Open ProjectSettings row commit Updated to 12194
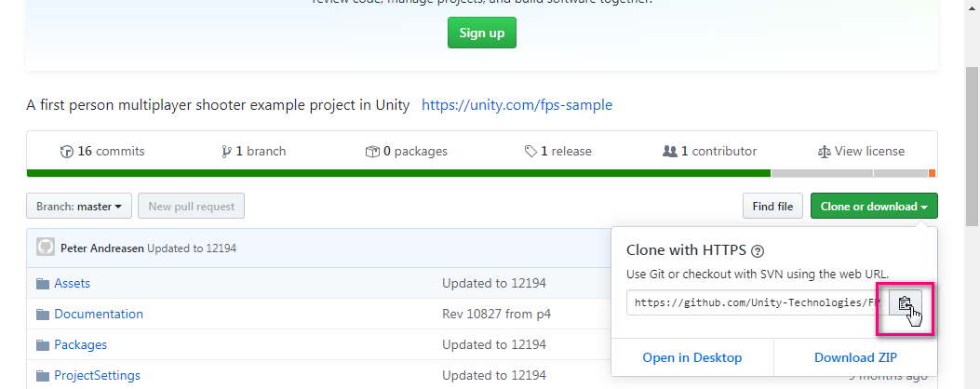Screen dimensions: 980x389 click(x=494, y=375)
